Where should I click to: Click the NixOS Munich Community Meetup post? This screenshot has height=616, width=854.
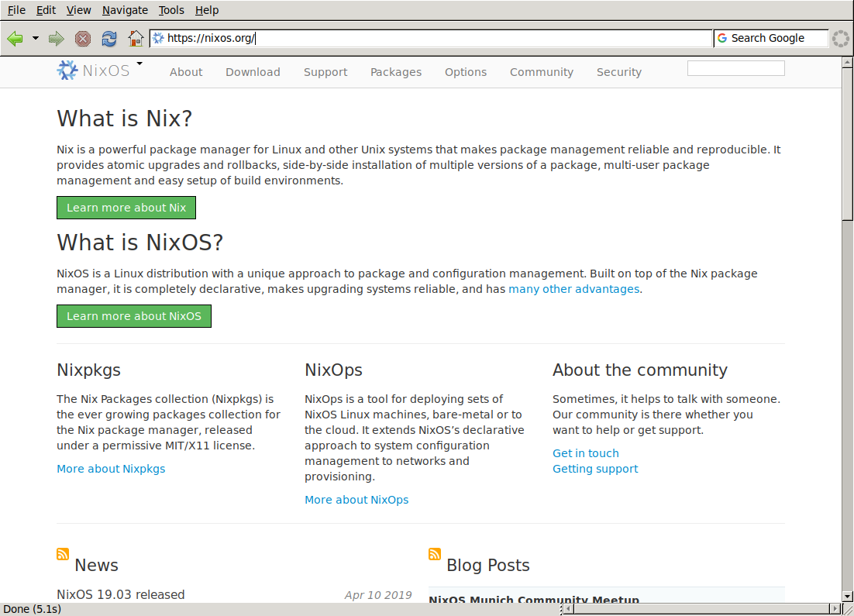534,599
